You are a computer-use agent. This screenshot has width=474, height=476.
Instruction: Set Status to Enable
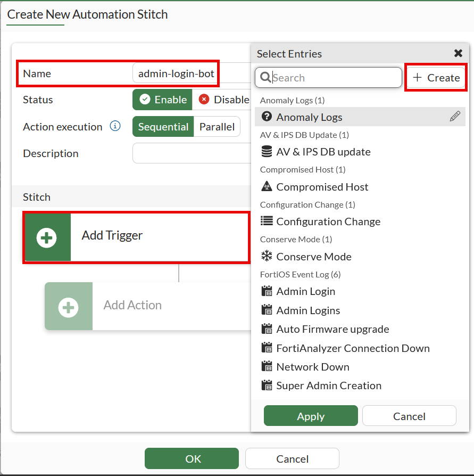[163, 100]
